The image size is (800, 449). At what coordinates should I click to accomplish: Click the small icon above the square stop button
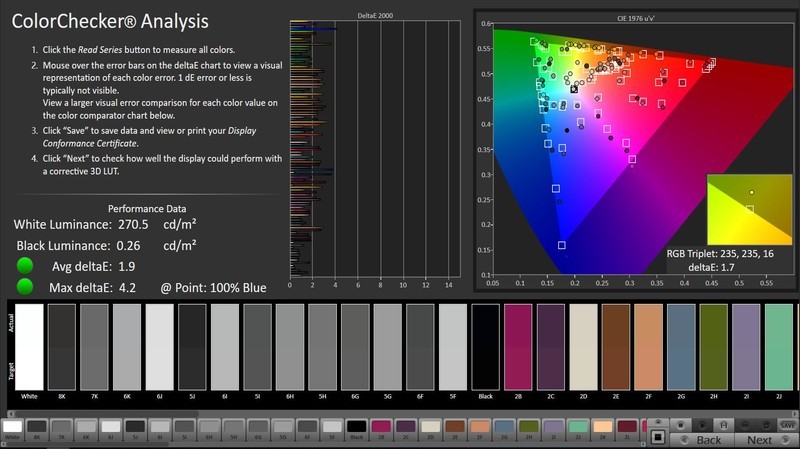[657, 421]
